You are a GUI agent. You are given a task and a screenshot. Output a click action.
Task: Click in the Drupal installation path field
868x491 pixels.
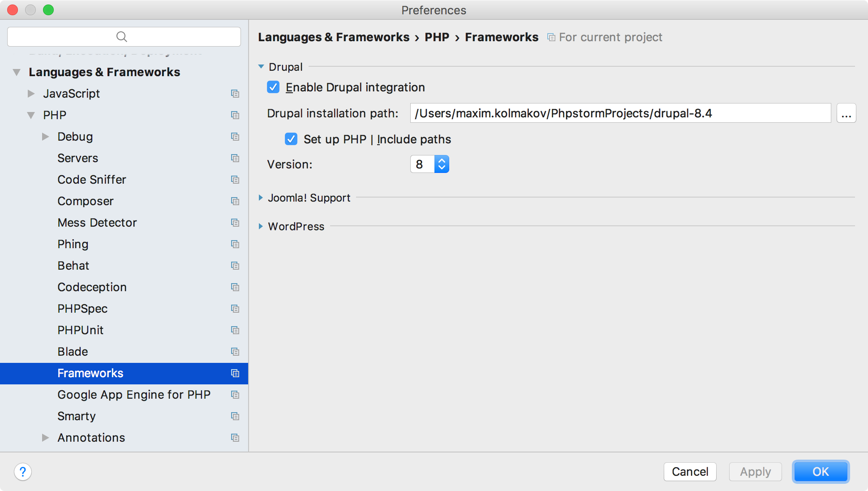620,113
